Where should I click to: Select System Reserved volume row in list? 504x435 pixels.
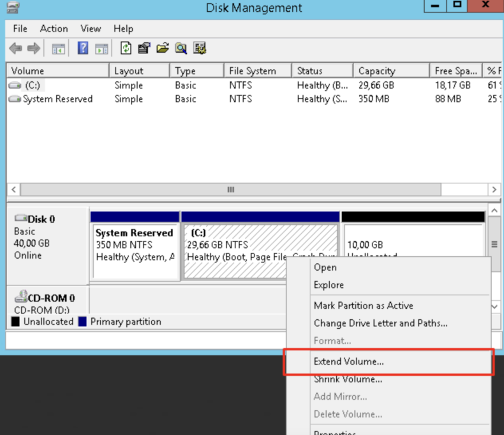58,99
